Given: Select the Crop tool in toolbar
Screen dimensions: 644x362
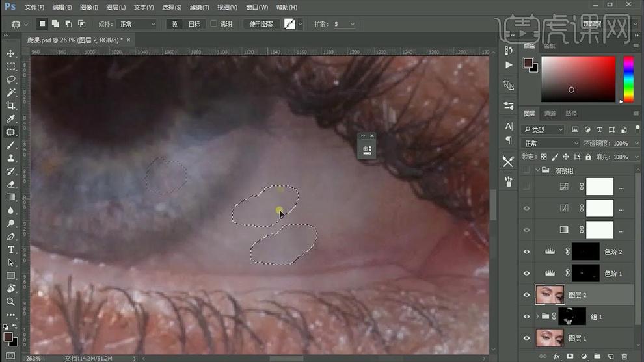Looking at the screenshot, I should 11,105.
